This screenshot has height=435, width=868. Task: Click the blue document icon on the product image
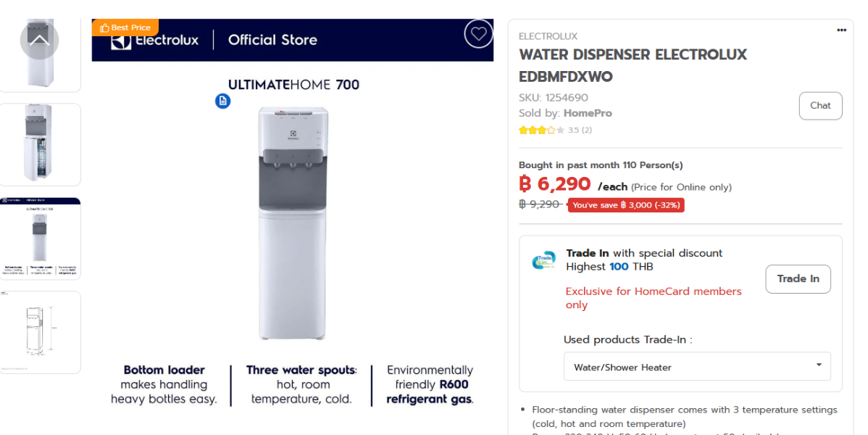click(222, 101)
